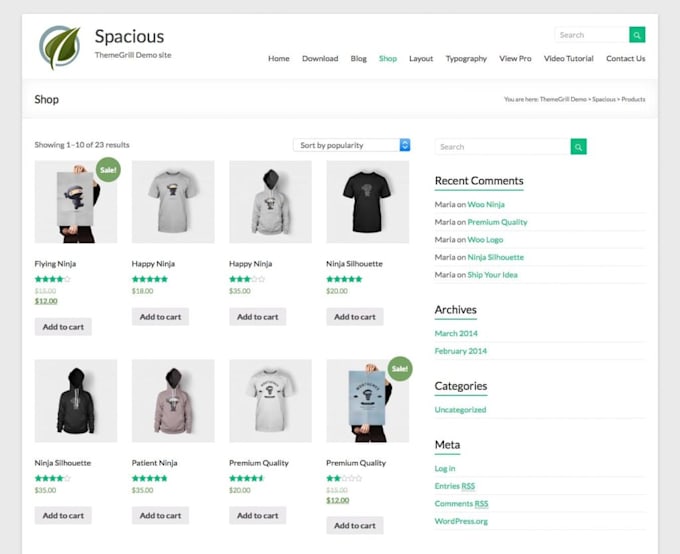This screenshot has height=554, width=680.
Task: Open the March 2014 archive link
Action: pos(456,333)
